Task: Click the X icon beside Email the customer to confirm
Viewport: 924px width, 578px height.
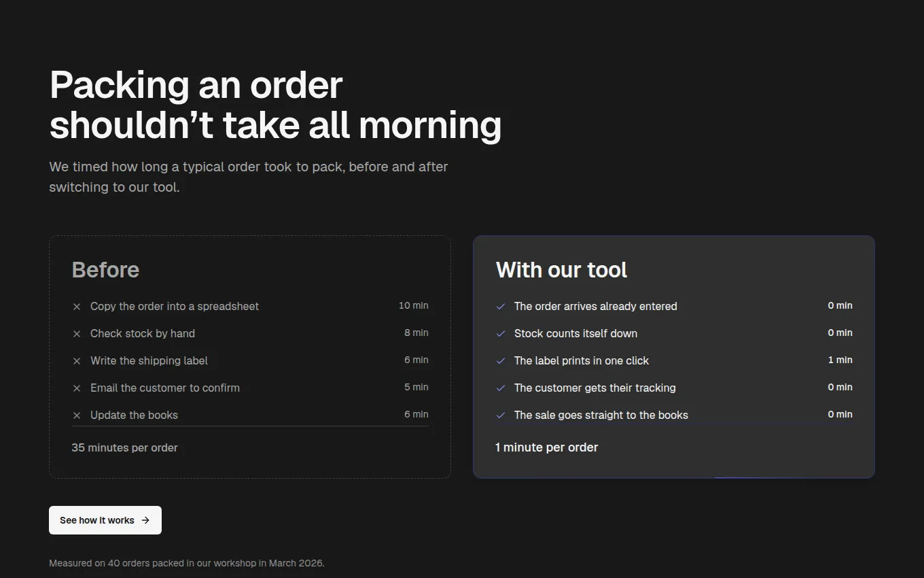Action: (77, 388)
